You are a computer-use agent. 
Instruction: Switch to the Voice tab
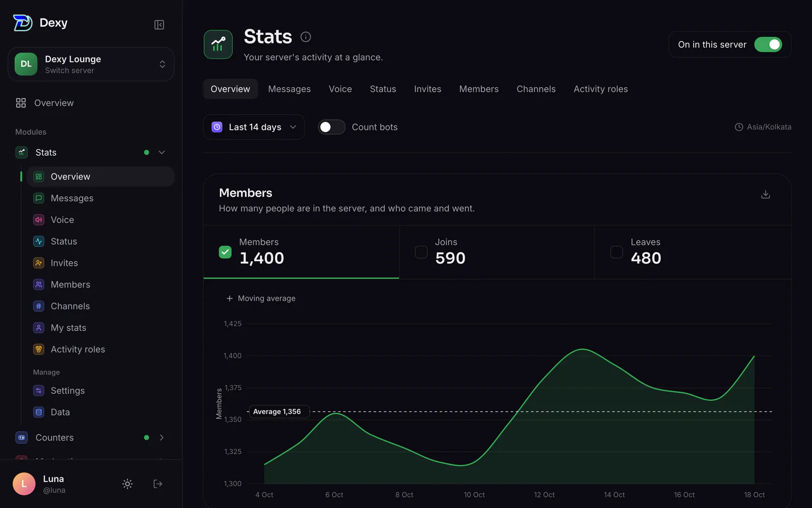(x=340, y=89)
